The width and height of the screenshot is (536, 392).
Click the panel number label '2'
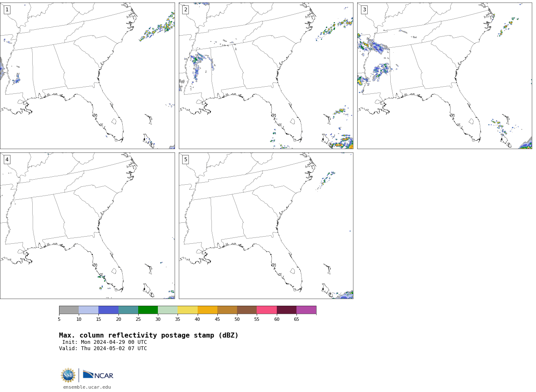tap(186, 10)
